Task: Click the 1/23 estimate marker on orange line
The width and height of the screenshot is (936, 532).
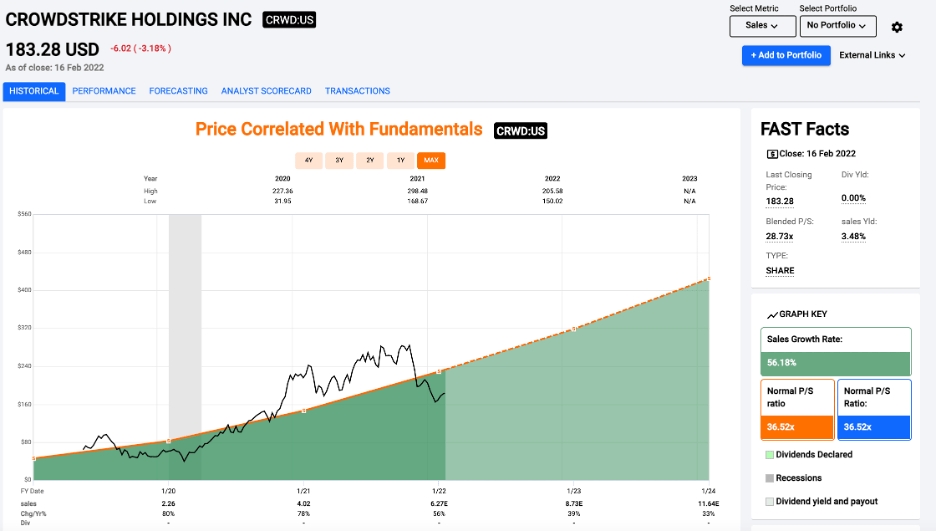Action: [x=574, y=329]
